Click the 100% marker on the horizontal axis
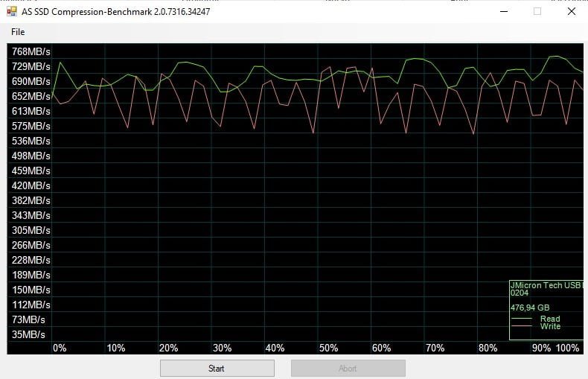This screenshot has width=588, height=379. [567, 348]
